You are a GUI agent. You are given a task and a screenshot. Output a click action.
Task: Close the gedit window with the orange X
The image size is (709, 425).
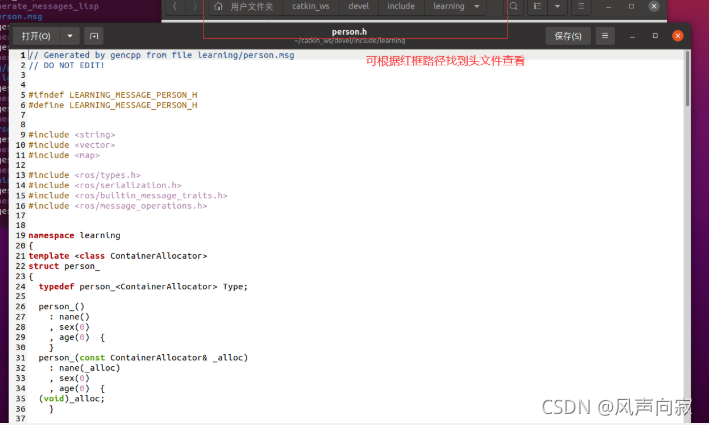click(x=677, y=36)
